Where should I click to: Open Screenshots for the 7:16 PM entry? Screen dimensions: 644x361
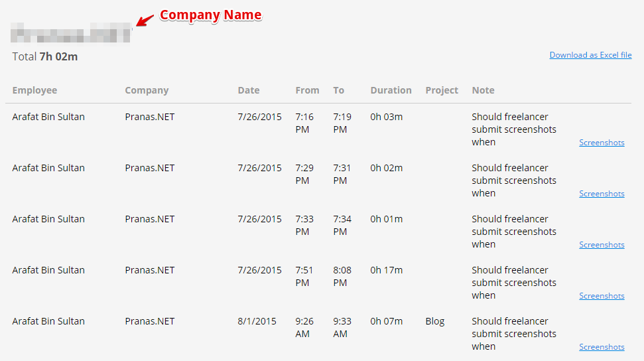pos(602,143)
